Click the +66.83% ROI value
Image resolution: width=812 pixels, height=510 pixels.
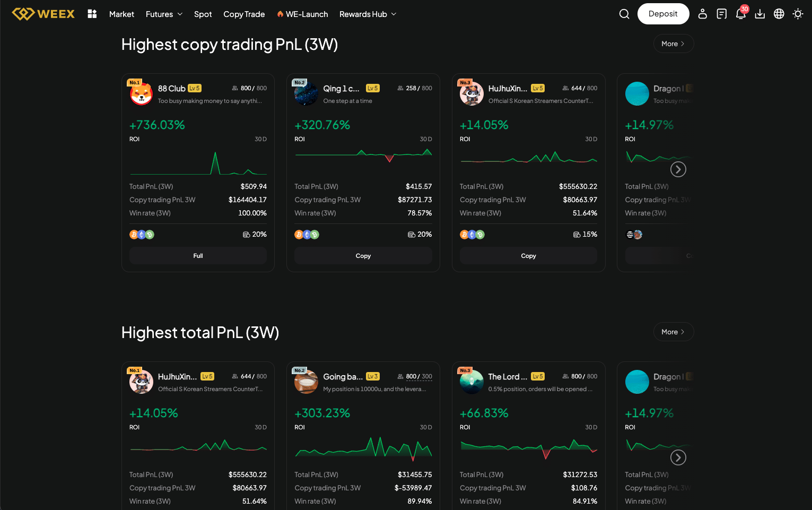click(484, 413)
